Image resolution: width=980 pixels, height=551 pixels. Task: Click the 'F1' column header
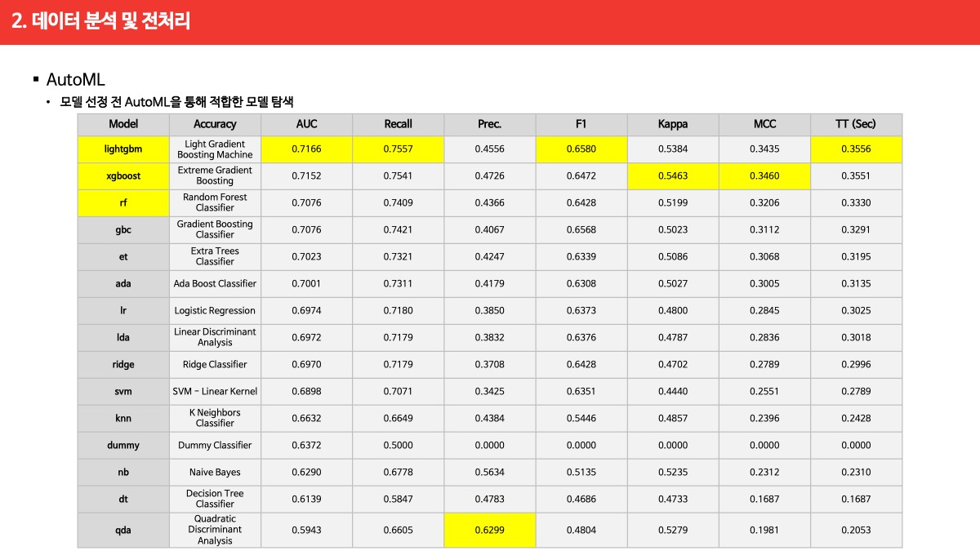(x=581, y=124)
